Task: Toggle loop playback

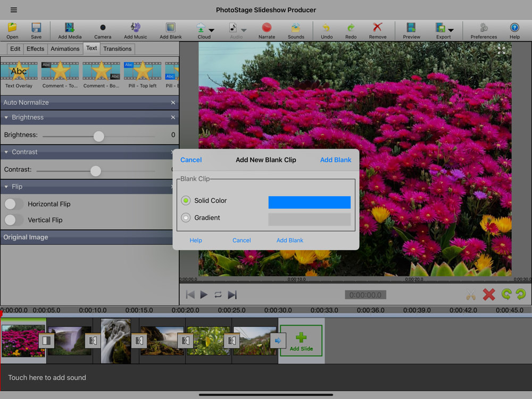Action: tap(218, 295)
